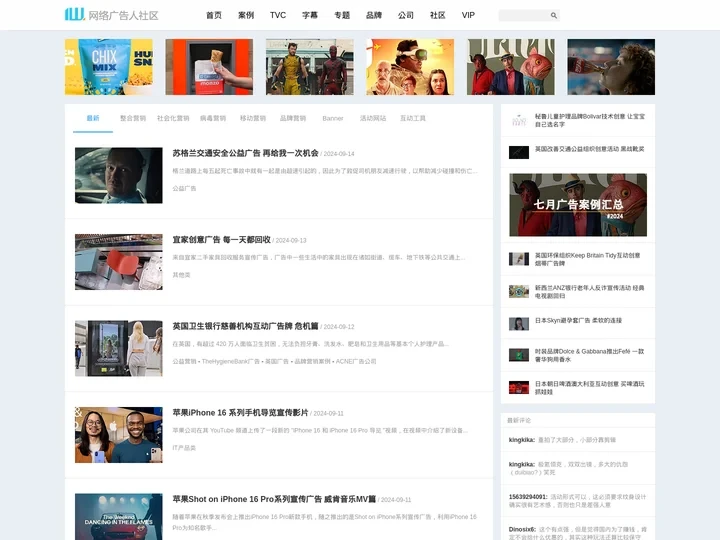Focus the search input field
Screen dimensions: 720x540
coord(524,15)
